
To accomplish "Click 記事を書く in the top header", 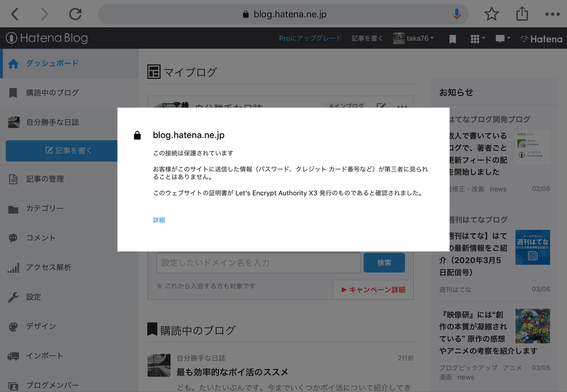I will tap(367, 38).
